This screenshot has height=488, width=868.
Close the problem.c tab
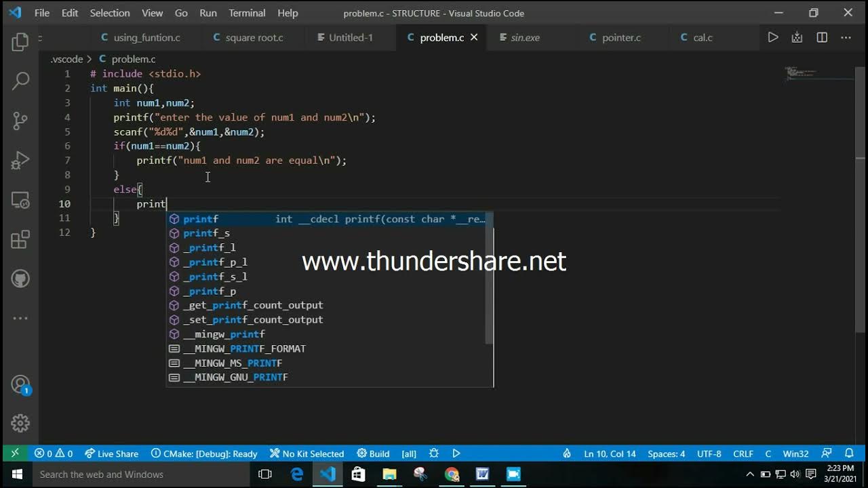point(474,37)
